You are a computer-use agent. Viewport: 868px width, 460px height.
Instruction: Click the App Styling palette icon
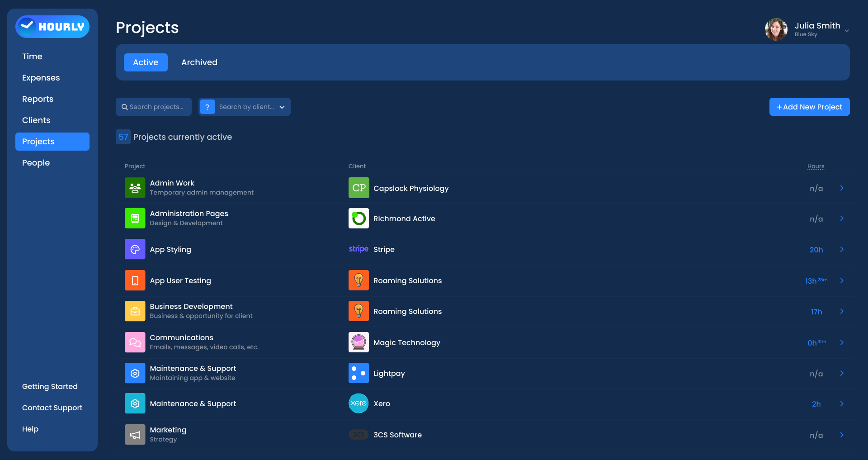135,249
